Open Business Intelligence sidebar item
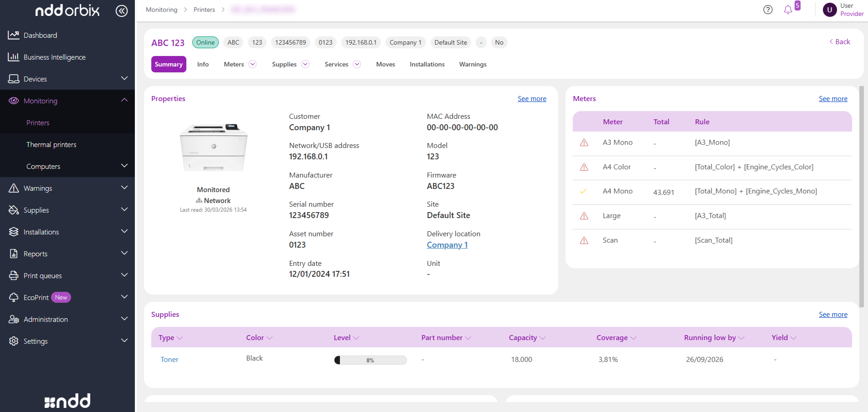This screenshot has width=868, height=412. pos(54,57)
